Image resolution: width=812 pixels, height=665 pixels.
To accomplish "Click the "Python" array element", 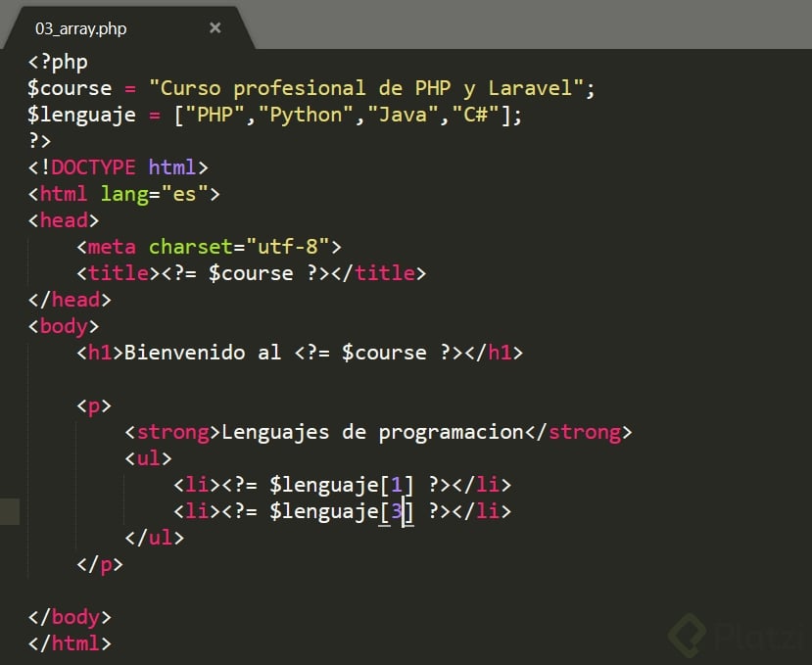I will click(x=306, y=115).
